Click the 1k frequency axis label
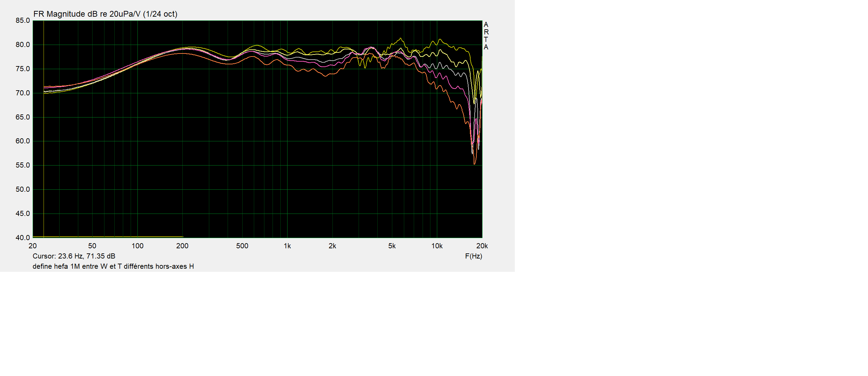This screenshot has width=868, height=376. point(287,246)
